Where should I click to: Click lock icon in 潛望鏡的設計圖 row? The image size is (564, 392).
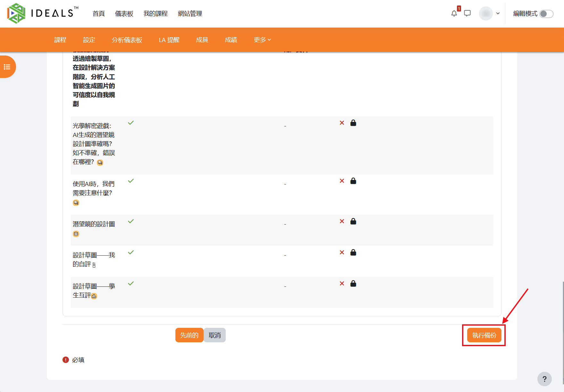353,221
